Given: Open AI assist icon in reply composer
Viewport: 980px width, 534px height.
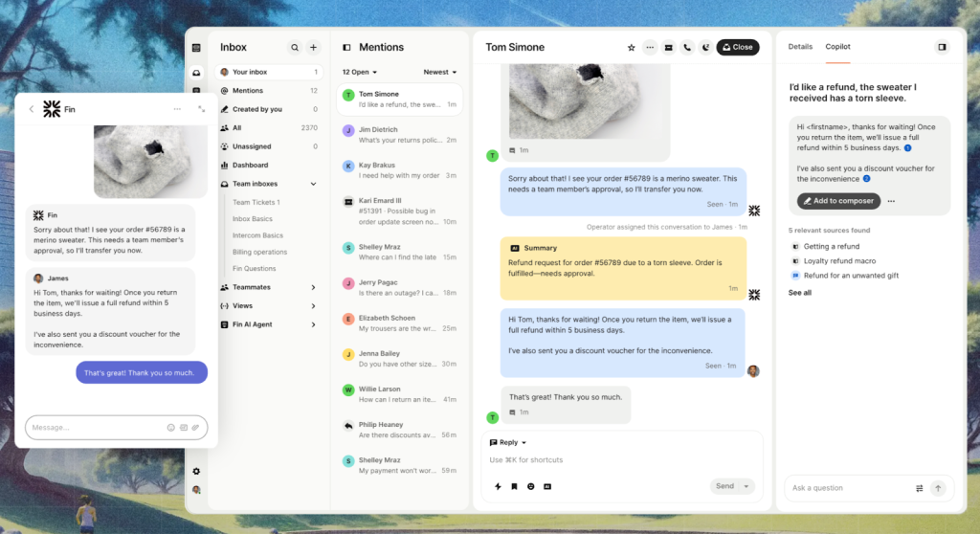Looking at the screenshot, I should pos(547,486).
